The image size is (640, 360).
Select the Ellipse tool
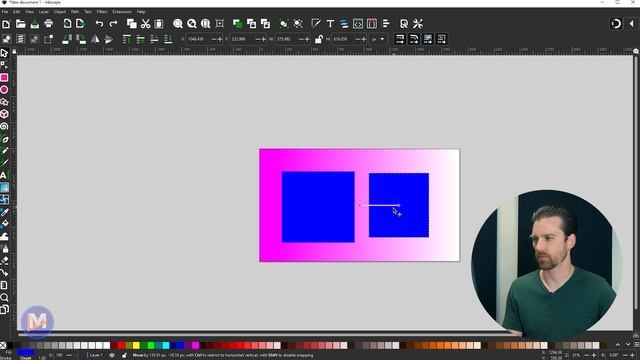[x=4, y=90]
